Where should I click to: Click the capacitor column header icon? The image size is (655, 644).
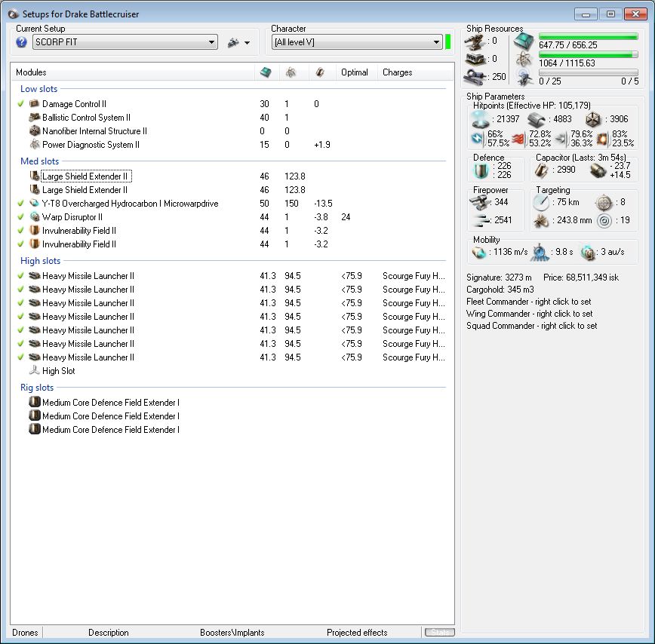click(320, 72)
